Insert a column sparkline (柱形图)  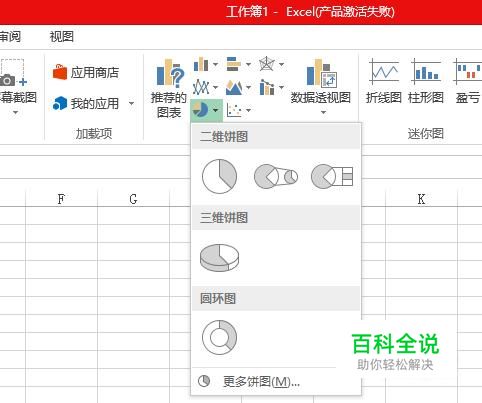(426, 82)
